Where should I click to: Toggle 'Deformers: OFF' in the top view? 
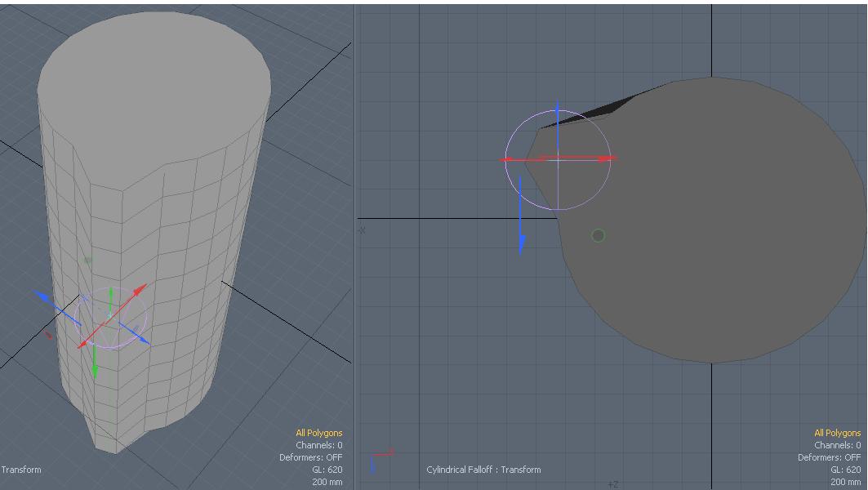pos(829,457)
